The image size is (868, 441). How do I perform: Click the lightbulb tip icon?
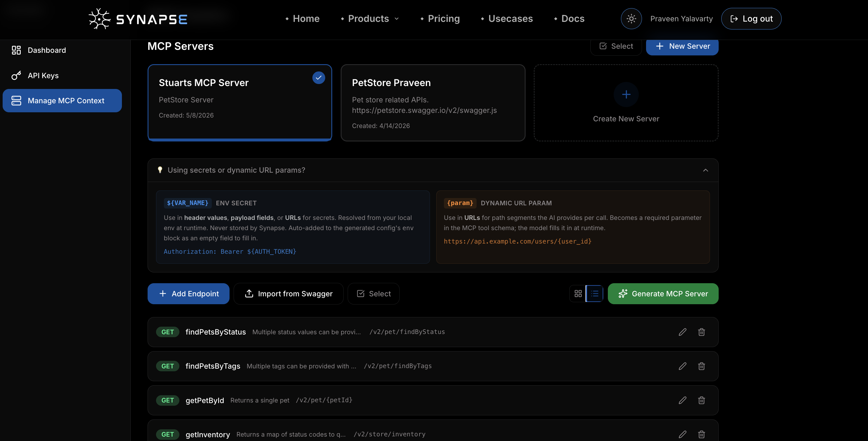click(160, 170)
